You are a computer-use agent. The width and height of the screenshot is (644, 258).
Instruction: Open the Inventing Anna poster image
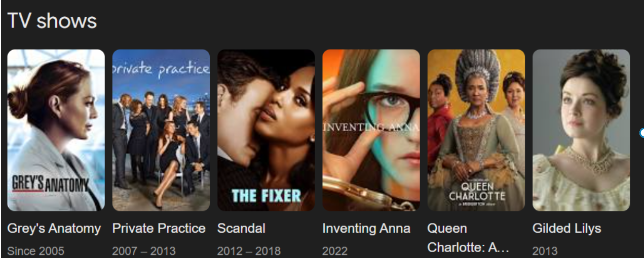(371, 130)
